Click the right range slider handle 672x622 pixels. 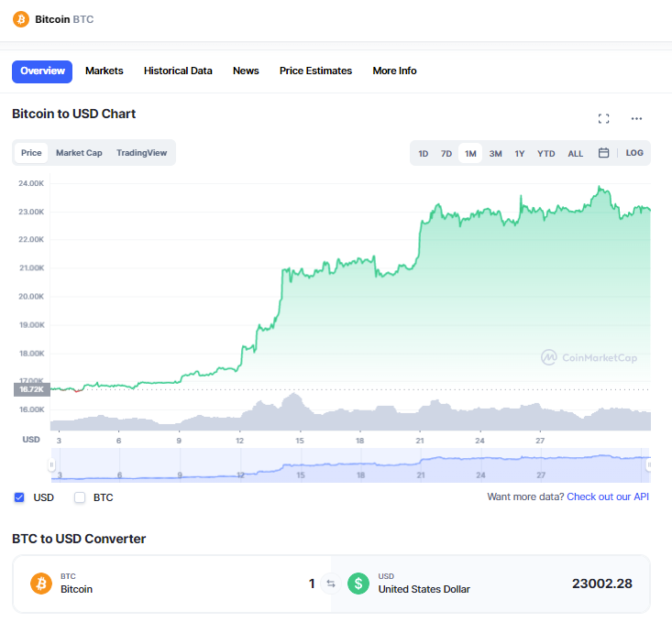tap(649, 464)
